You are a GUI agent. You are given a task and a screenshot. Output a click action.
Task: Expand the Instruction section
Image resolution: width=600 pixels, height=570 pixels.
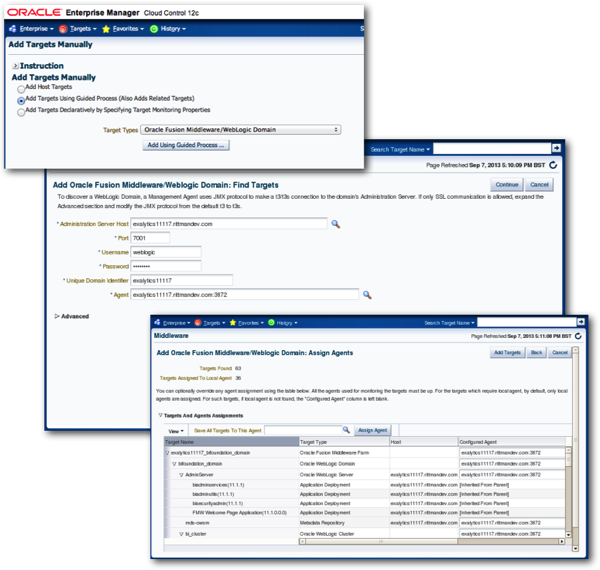tap(16, 66)
